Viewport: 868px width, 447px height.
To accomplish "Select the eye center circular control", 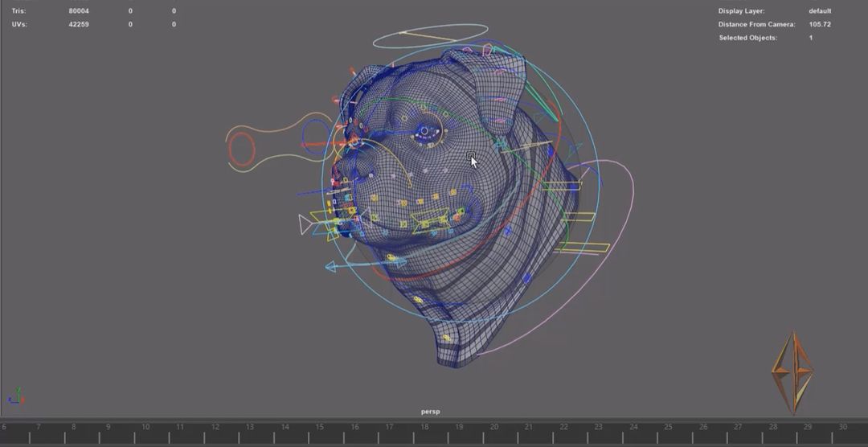I will [x=424, y=130].
